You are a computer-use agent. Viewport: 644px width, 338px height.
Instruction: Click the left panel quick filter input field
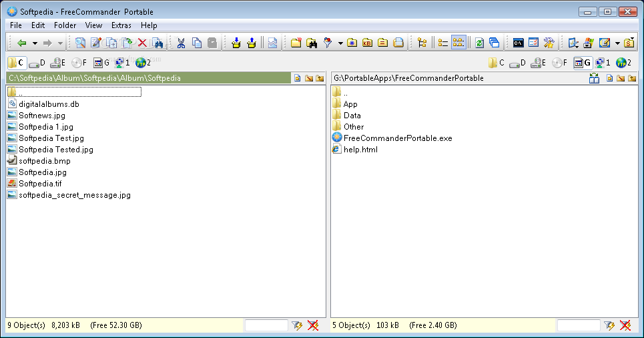pos(266,326)
